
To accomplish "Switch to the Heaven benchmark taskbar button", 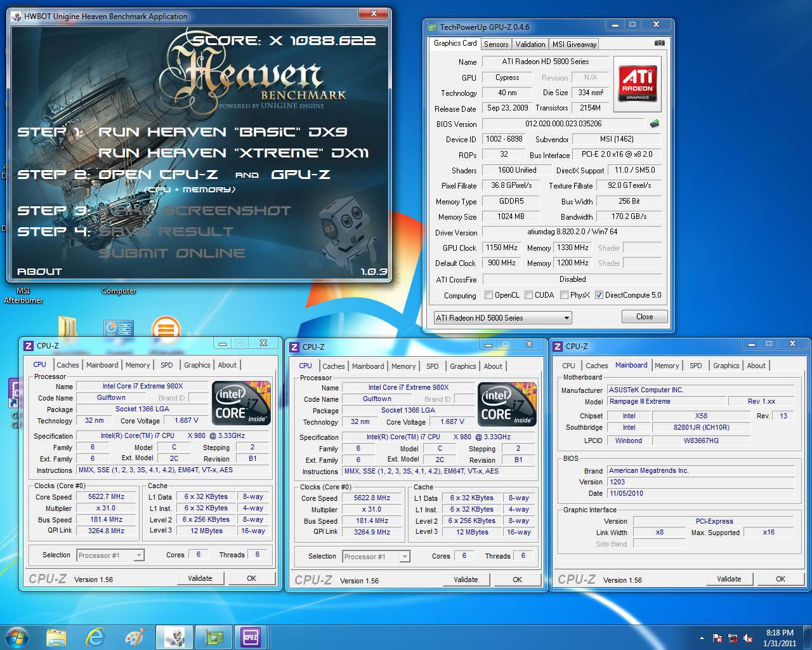I will click(173, 637).
